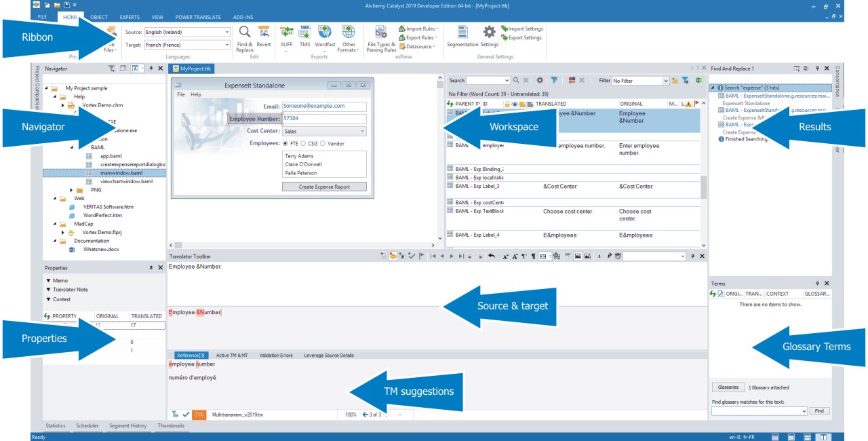The height and width of the screenshot is (441, 868).
Task: Open the Segmentation settings
Action: 462,37
